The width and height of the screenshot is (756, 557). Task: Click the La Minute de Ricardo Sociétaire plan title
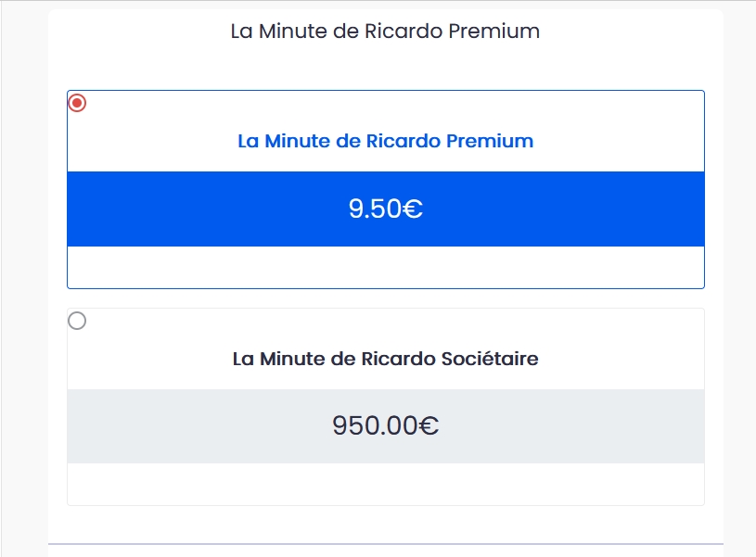385,359
